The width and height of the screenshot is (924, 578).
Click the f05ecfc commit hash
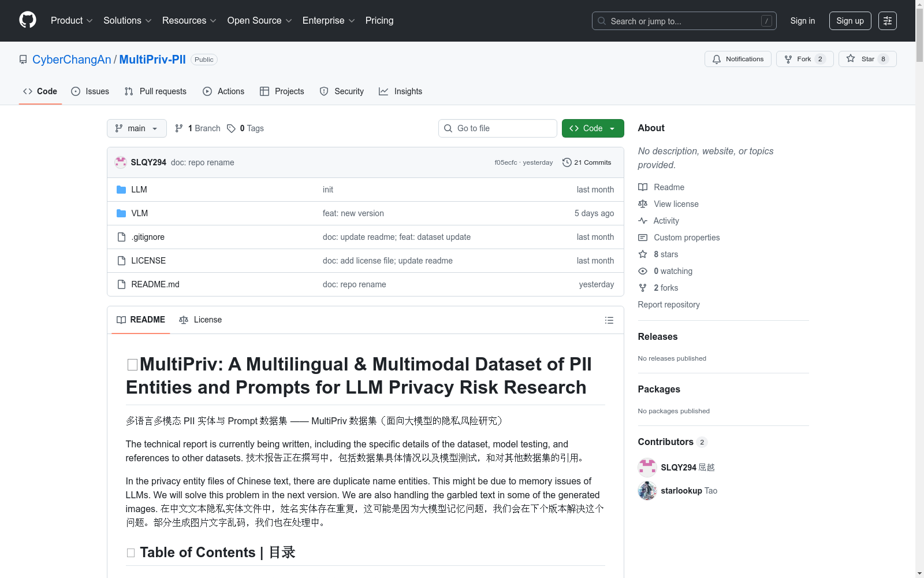click(506, 162)
